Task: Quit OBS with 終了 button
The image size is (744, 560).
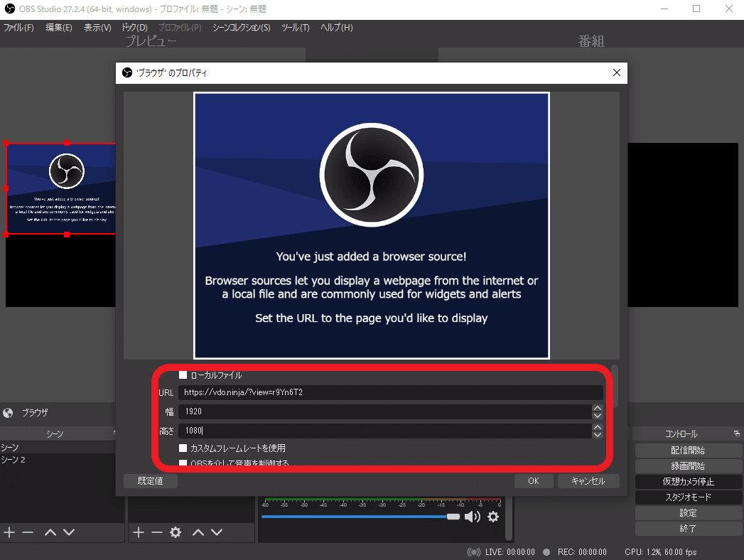Action: (689, 529)
